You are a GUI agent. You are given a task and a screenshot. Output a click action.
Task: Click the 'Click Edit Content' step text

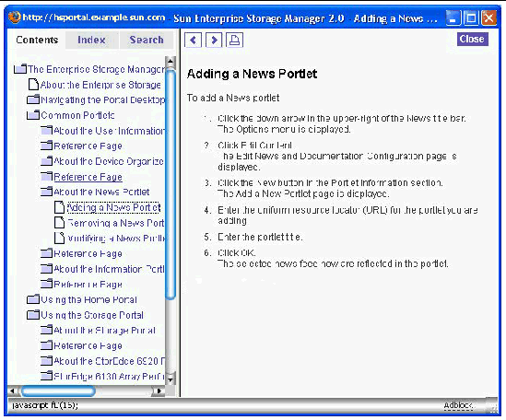pos(255,146)
